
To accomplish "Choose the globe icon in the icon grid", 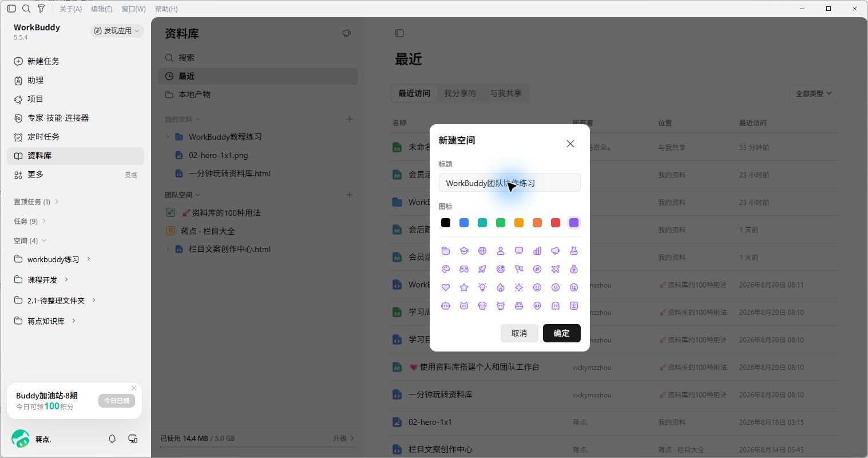I will pos(482,251).
